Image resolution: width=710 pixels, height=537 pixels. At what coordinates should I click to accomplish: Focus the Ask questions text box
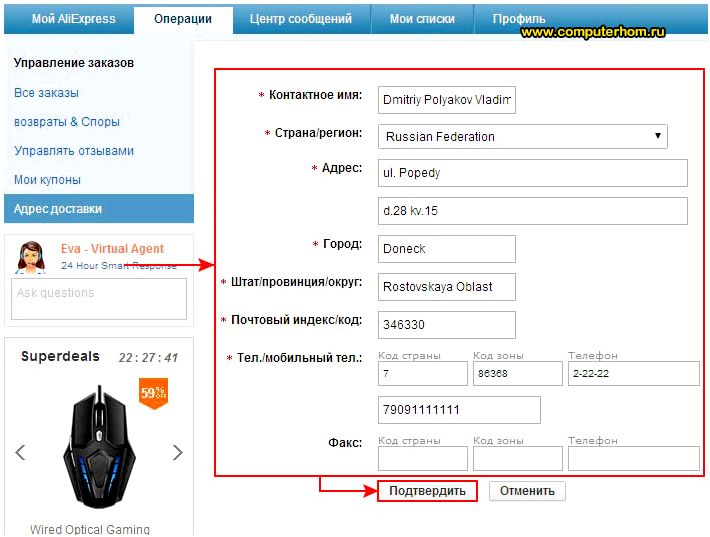[99, 299]
